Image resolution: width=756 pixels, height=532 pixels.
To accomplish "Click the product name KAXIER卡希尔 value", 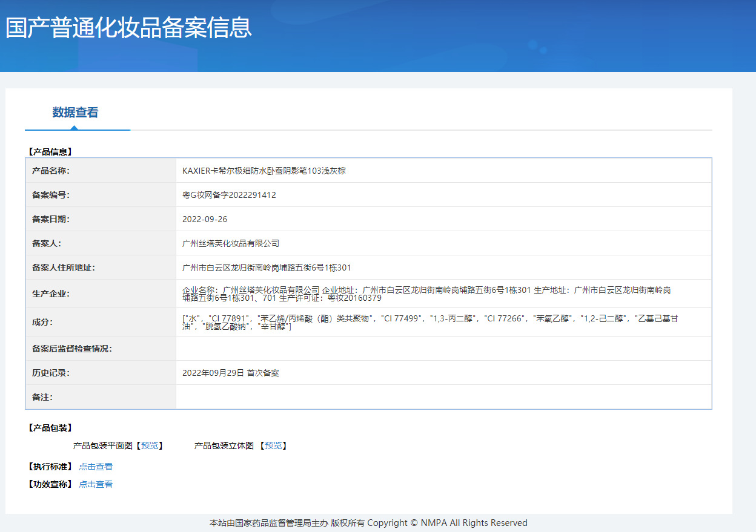I will [x=264, y=171].
